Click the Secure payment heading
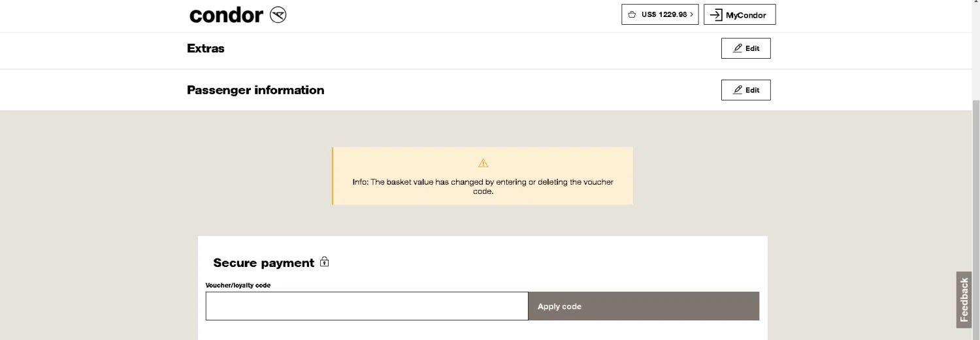980x340 pixels. pos(263,263)
